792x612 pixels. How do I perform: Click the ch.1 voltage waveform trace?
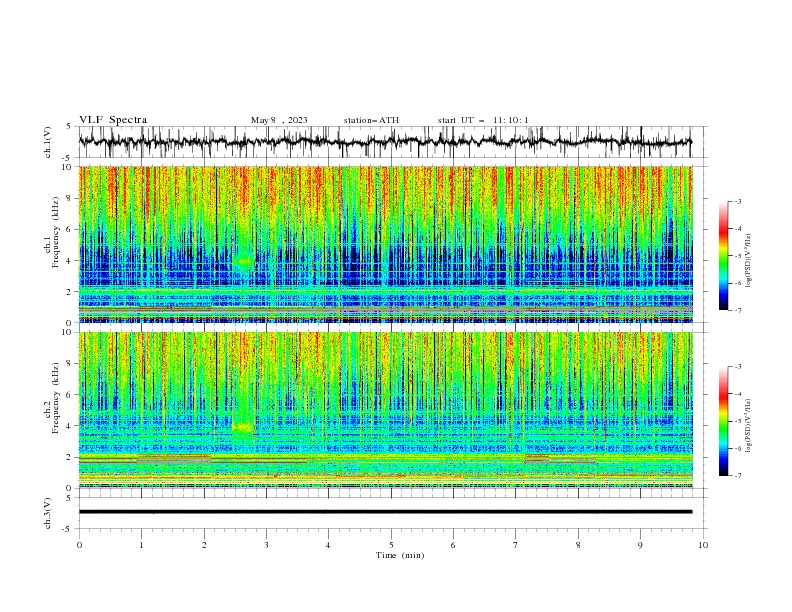click(385, 142)
